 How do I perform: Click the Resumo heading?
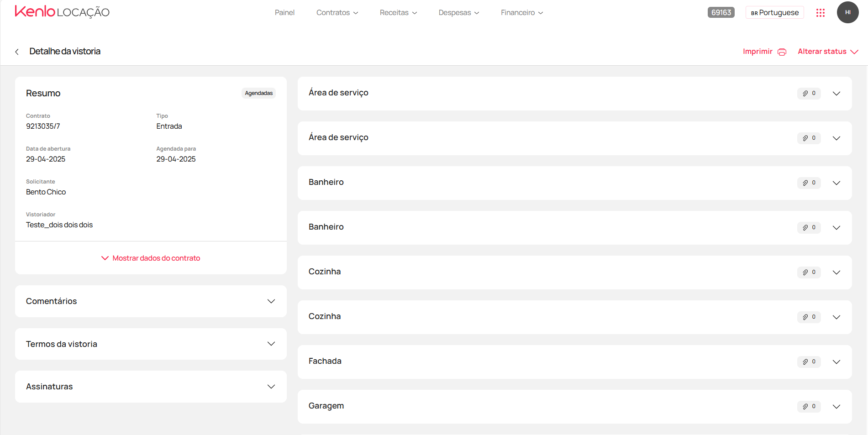tap(43, 94)
